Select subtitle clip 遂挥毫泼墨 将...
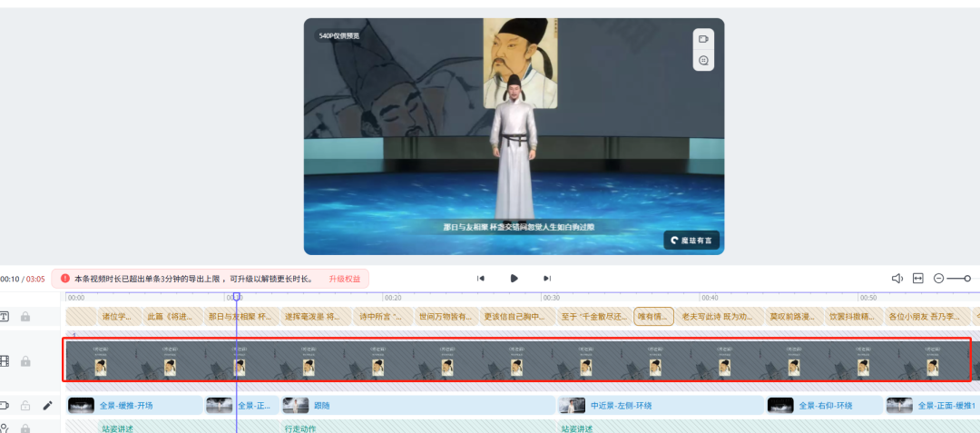The width and height of the screenshot is (980, 433). [x=317, y=317]
